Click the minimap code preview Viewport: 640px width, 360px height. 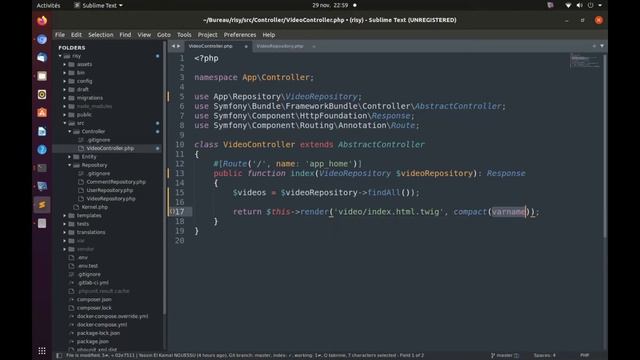pos(584,61)
